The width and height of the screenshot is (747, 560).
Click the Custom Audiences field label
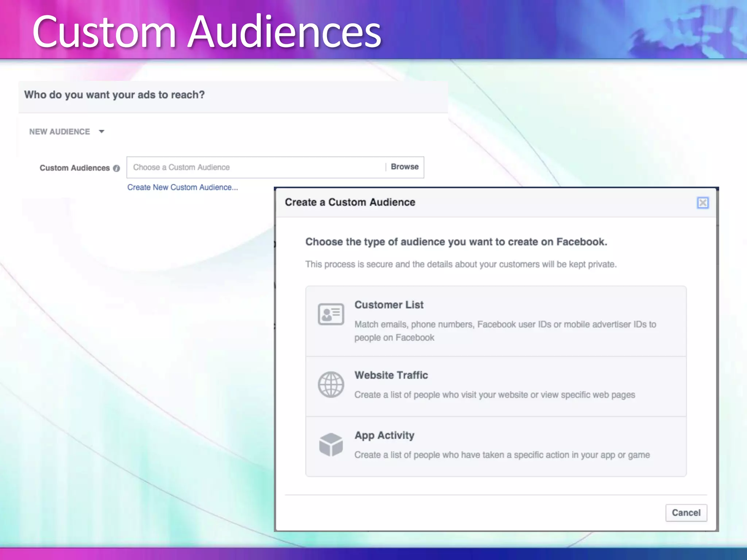[74, 168]
